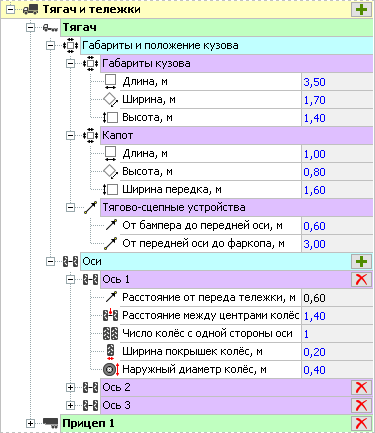This screenshot has width=375, height=433.
Task: Edit wheel count value 1
Action: pos(337,334)
